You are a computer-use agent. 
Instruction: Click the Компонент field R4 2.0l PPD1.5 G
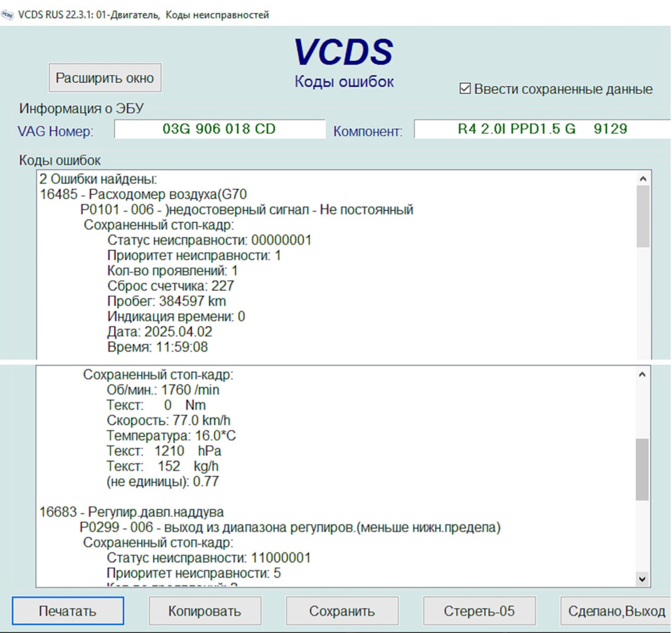tap(542, 129)
